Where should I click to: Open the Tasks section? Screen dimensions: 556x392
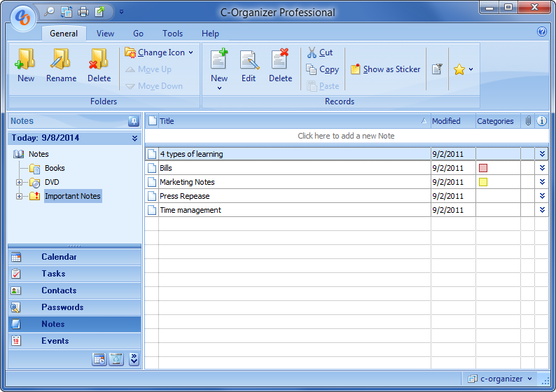(x=74, y=273)
